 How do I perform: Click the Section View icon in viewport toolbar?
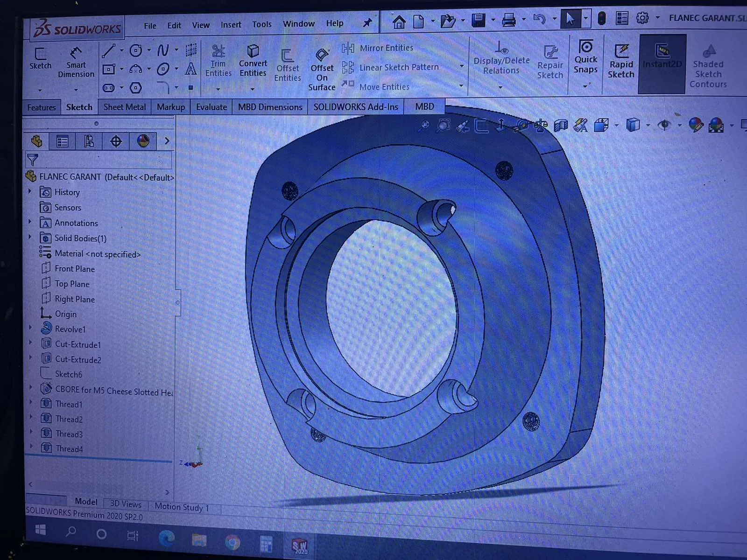point(561,125)
